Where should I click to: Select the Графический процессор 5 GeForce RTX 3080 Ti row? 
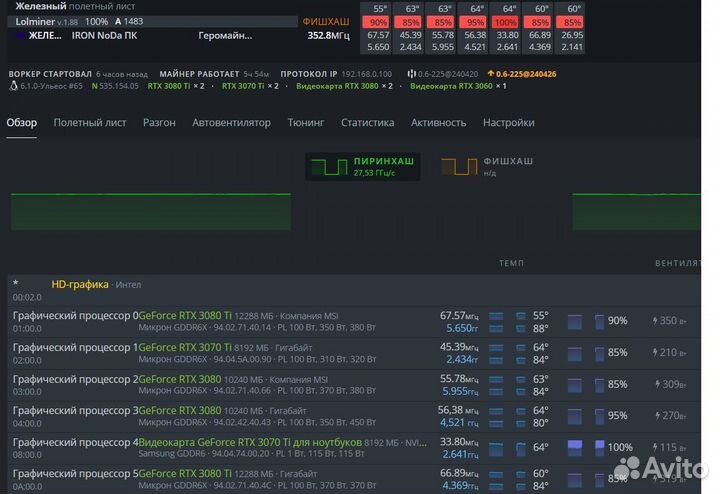click(x=354, y=479)
